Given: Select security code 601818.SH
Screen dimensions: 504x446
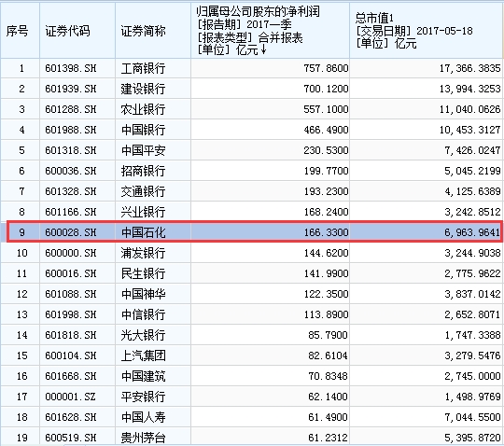Looking at the screenshot, I should pos(71,335).
